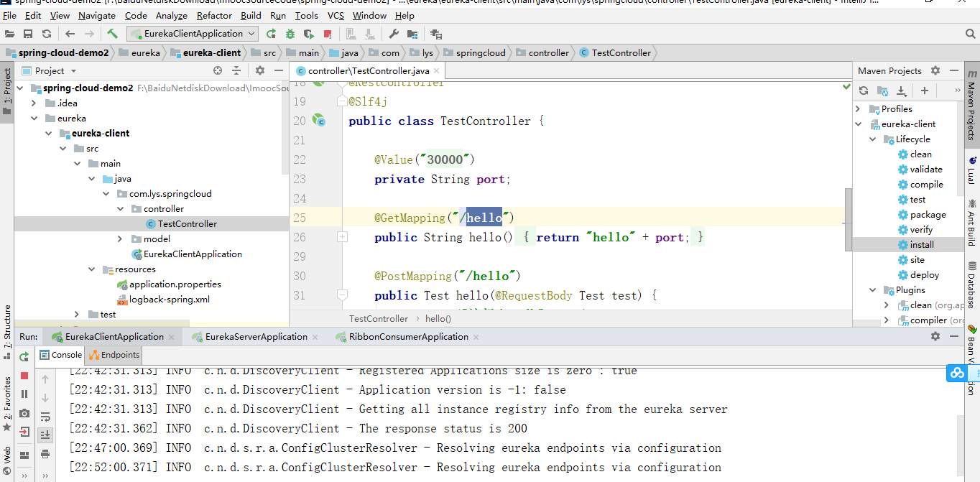Open the Navigate menu

point(97,15)
